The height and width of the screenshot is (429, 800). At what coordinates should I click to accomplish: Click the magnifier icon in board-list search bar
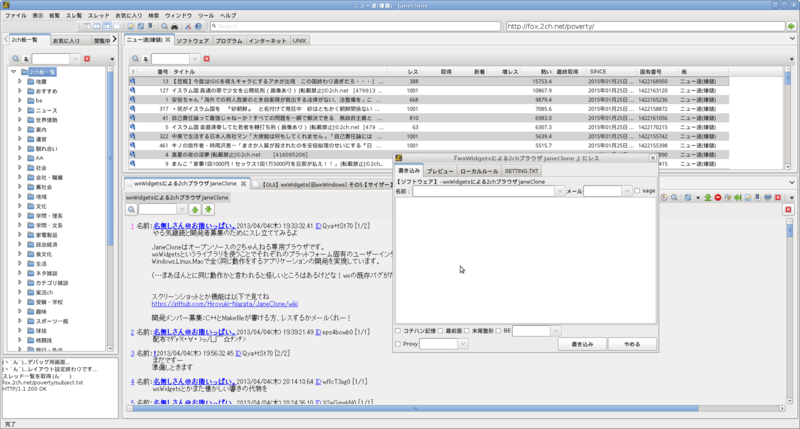(x=16, y=59)
